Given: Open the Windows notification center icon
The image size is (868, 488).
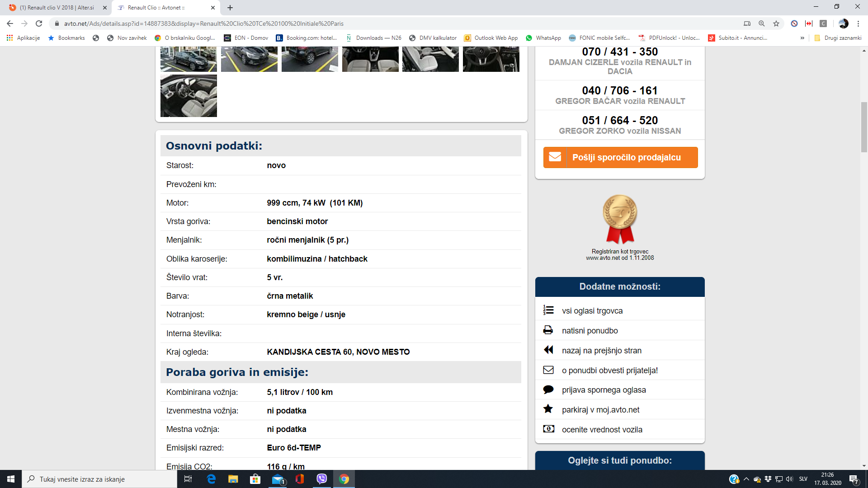Looking at the screenshot, I should [x=854, y=479].
